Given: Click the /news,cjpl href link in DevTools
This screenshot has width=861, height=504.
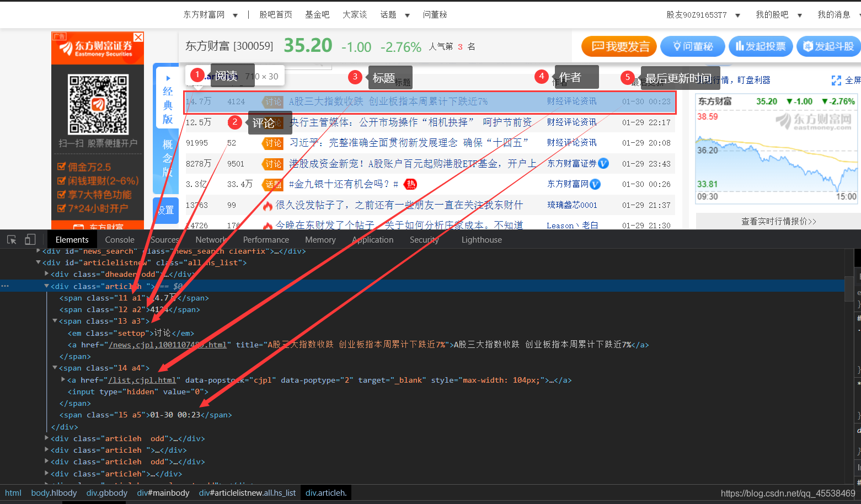Looking at the screenshot, I should 168,345.
